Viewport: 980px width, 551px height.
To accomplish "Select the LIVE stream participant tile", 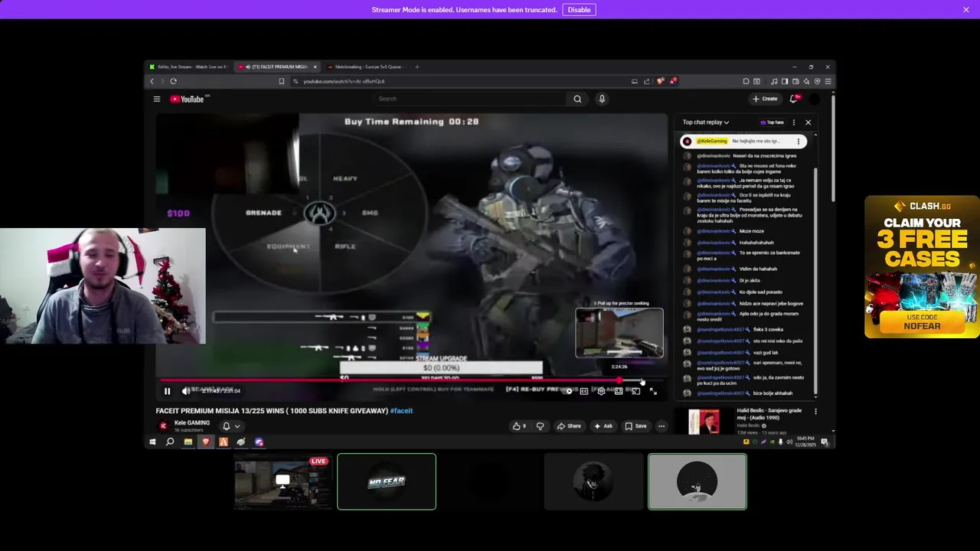I will [x=283, y=481].
